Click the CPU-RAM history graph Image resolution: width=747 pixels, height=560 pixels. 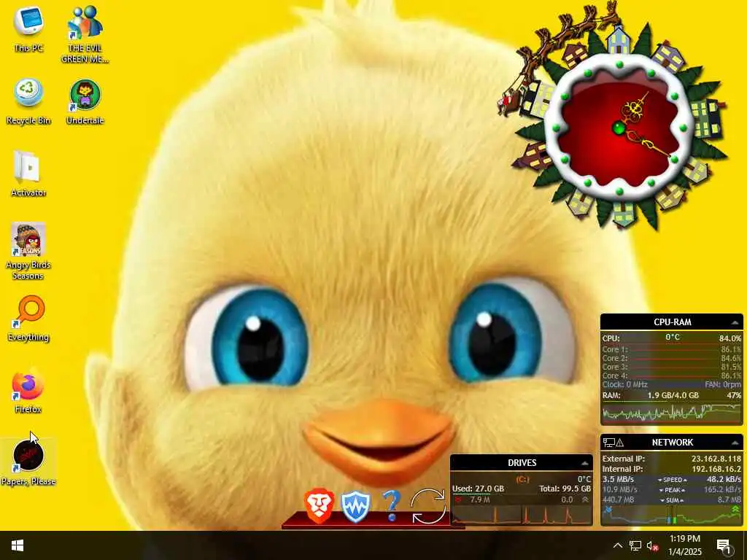pyautogui.click(x=671, y=413)
